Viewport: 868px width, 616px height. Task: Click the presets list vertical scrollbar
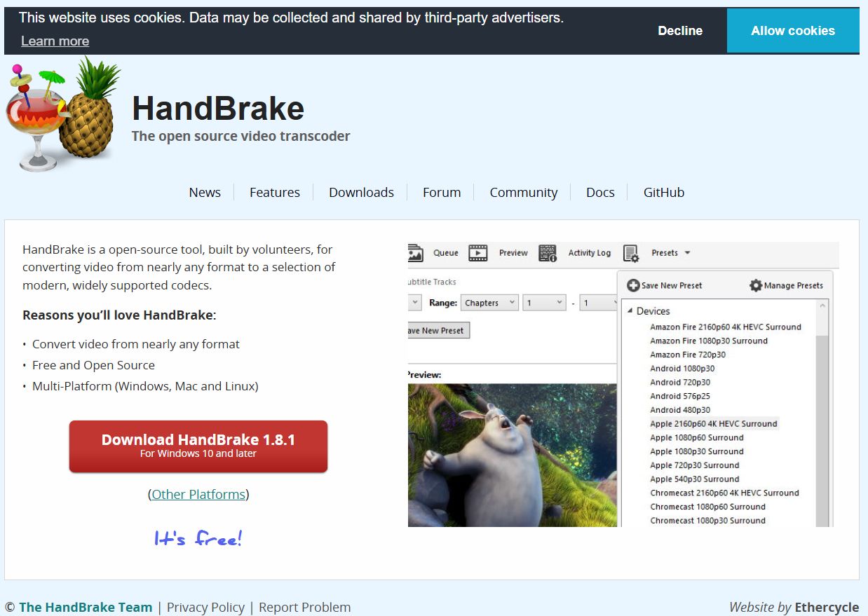click(822, 413)
